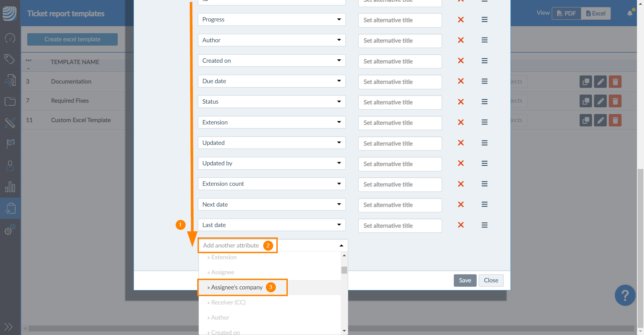The height and width of the screenshot is (335, 644).
Task: Click reorder handle for the Last date row
Action: coord(484,225)
